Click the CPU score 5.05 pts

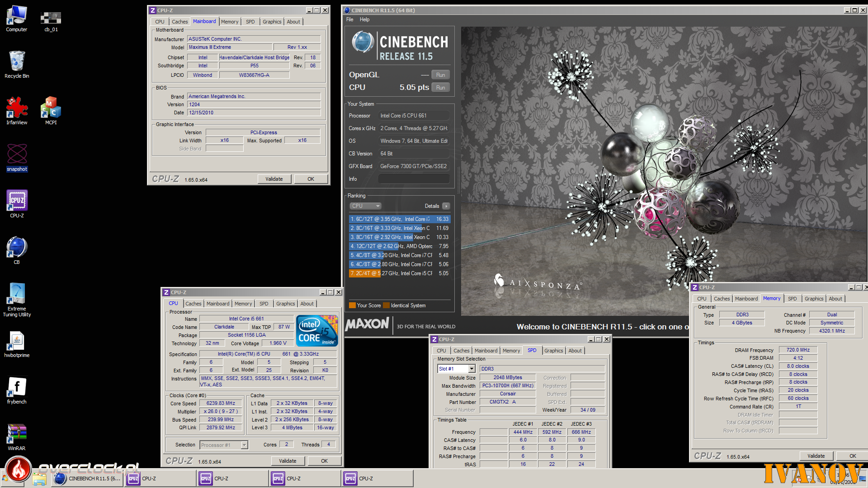pos(414,88)
